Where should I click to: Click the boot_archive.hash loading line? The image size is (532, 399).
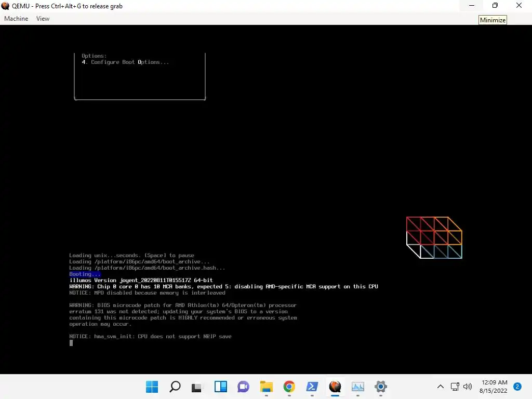[x=147, y=268]
